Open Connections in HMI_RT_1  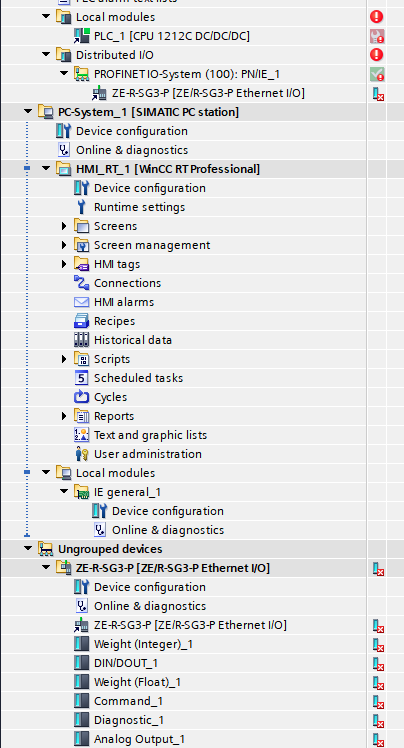127,283
